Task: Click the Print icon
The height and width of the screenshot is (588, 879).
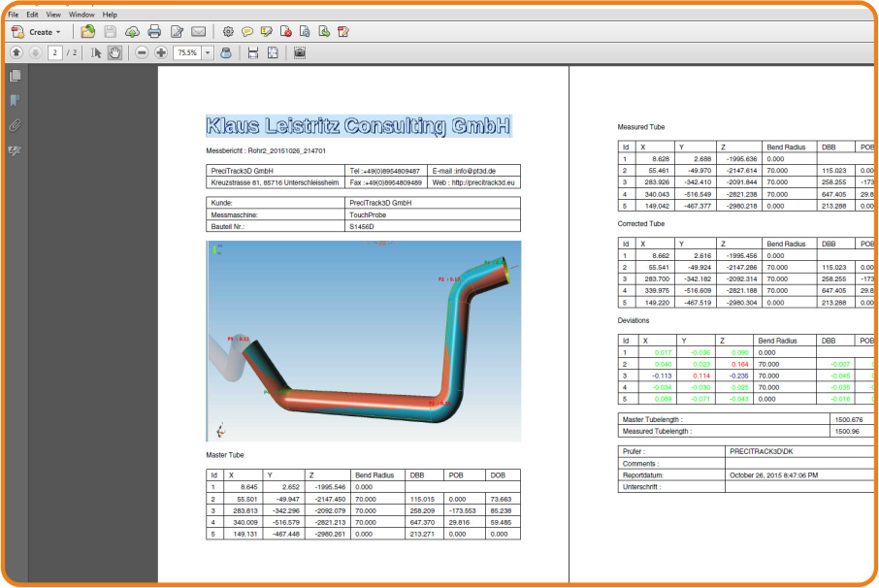Action: [x=154, y=32]
